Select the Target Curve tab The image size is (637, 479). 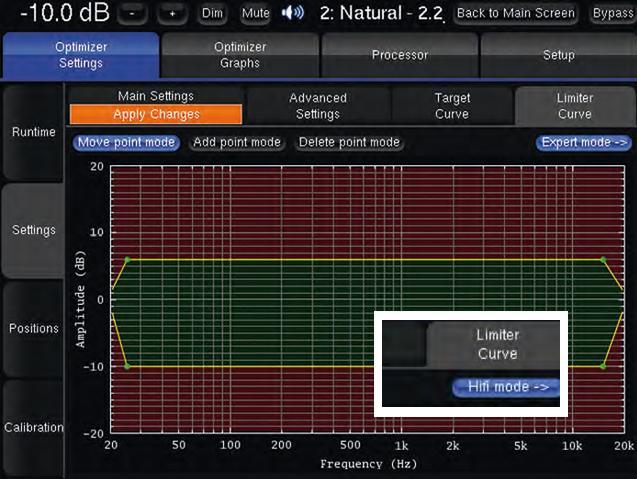(452, 105)
